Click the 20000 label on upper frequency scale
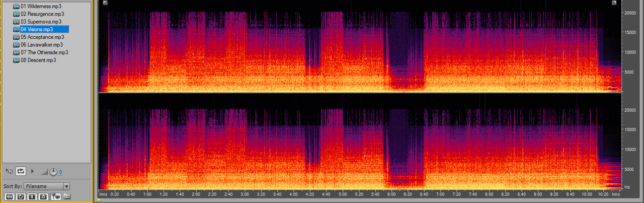Screen dimensions: 644x203 click(630, 13)
